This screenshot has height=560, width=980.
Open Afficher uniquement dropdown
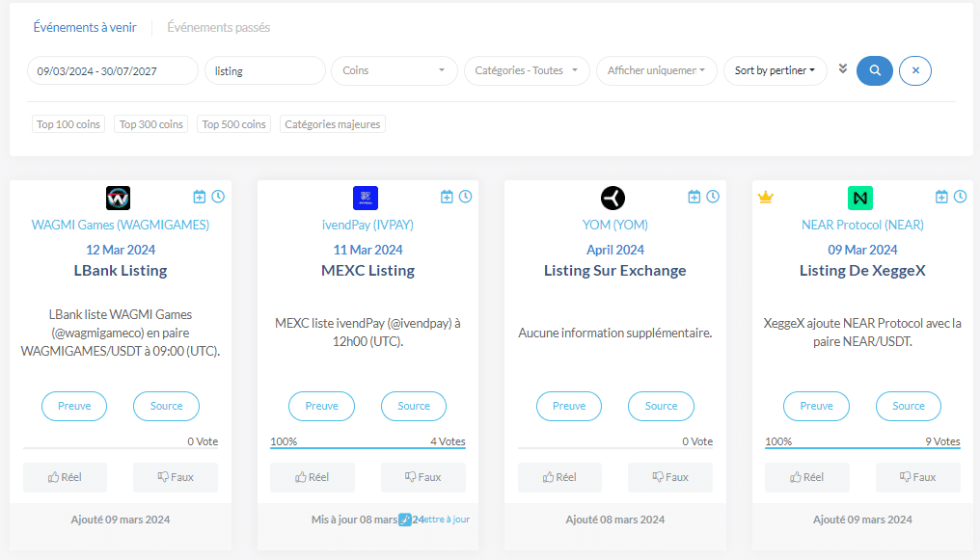point(656,70)
